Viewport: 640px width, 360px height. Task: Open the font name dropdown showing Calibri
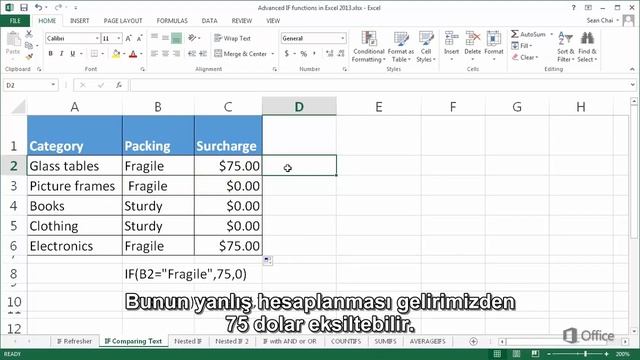(x=97, y=38)
